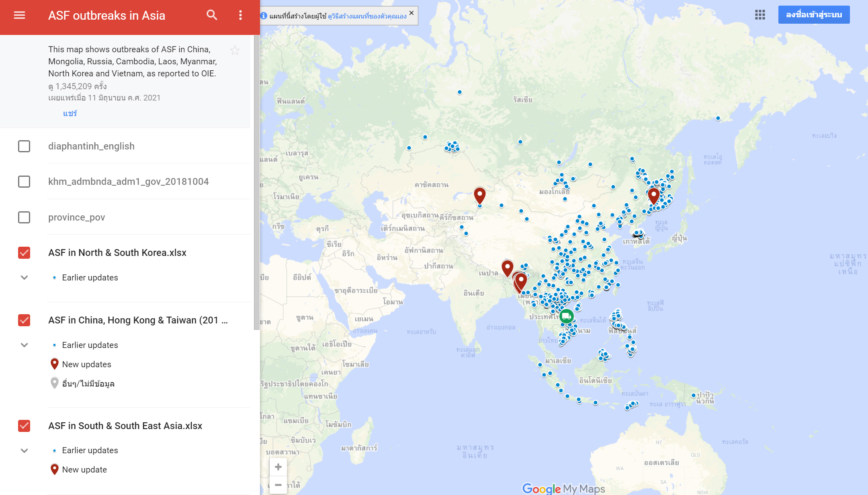Zoom out with the minus button

278,485
